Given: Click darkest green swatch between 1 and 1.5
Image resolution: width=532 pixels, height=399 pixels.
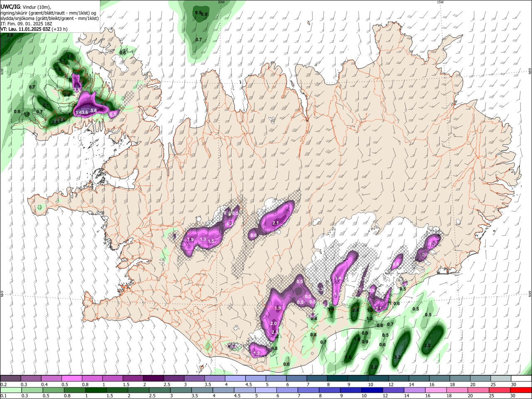Looking at the screenshot, I should (96, 390).
